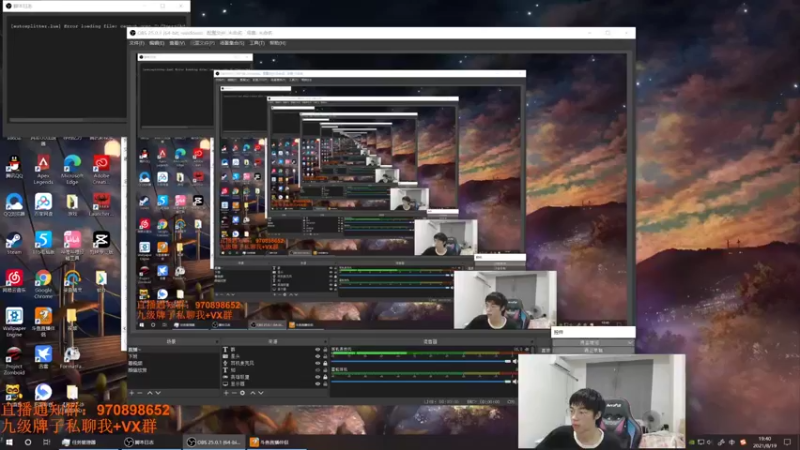This screenshot has height=450, width=800.
Task: Open the QQ Browser desktop shortcut
Action: pos(14,205)
